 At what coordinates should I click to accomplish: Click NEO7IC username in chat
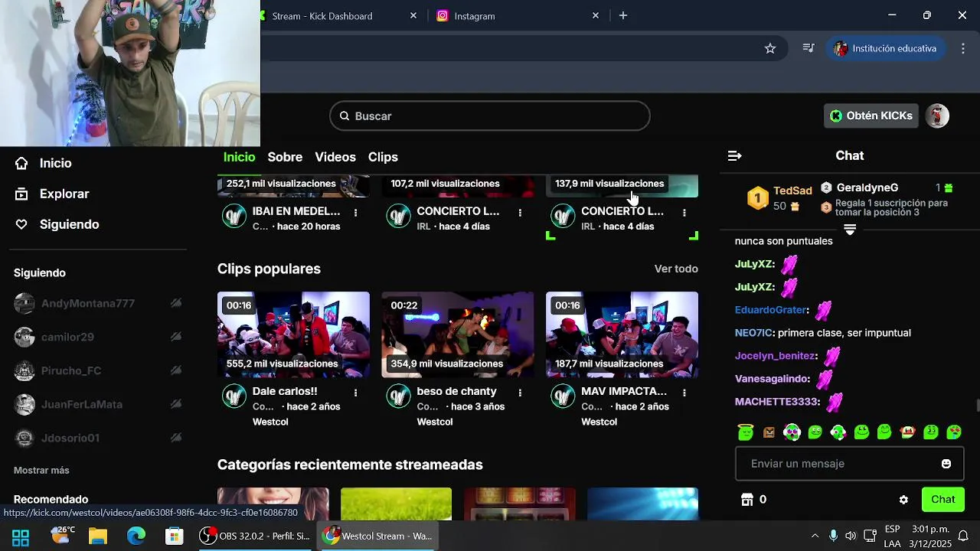pyautogui.click(x=753, y=334)
